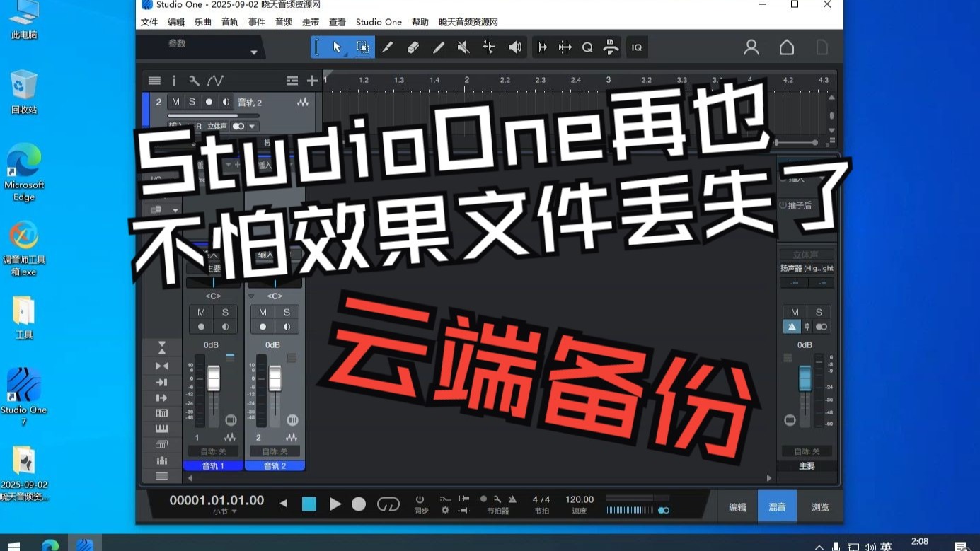Open Microsoft Edge desktop shortcut
Viewport: 980px width, 551px height.
pos(24,173)
